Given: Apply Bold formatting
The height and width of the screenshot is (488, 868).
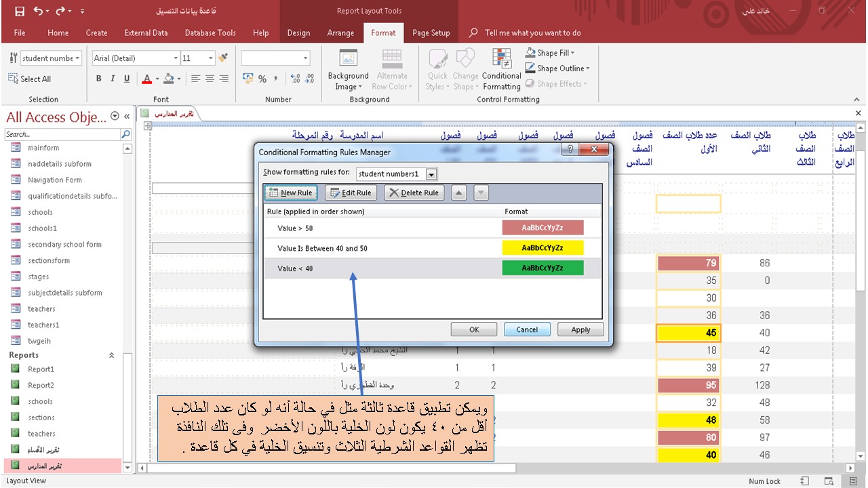Looking at the screenshot, I should 98,79.
